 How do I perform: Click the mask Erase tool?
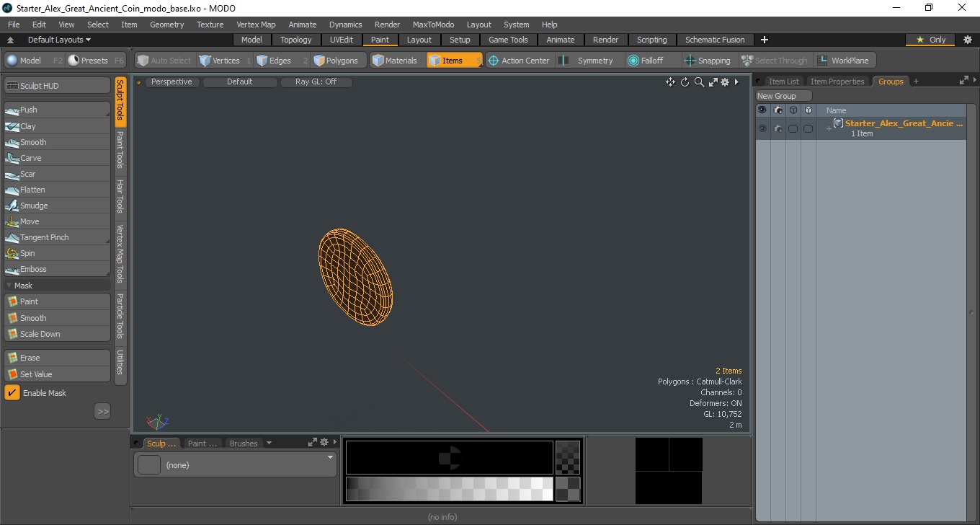click(x=57, y=358)
